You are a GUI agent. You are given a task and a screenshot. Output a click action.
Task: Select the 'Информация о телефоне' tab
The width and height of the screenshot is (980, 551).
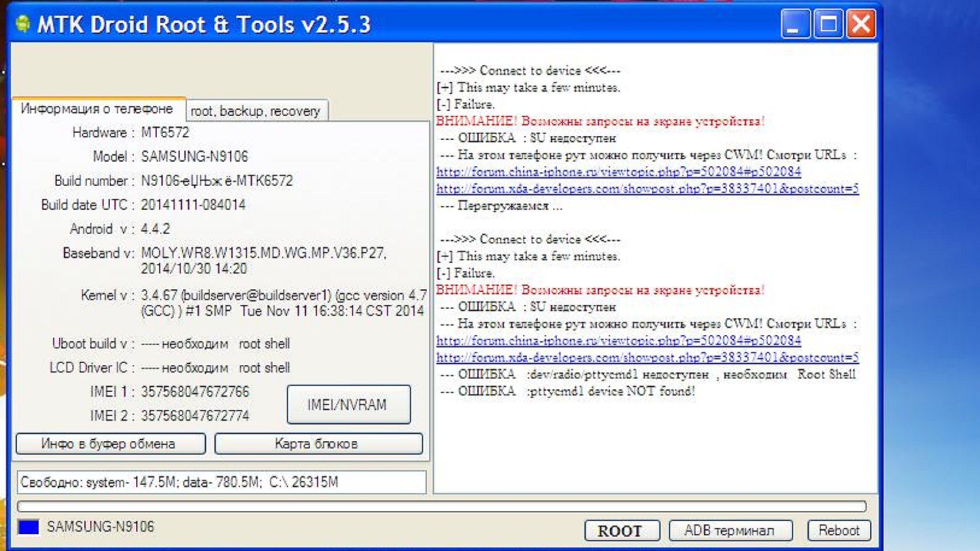click(97, 109)
